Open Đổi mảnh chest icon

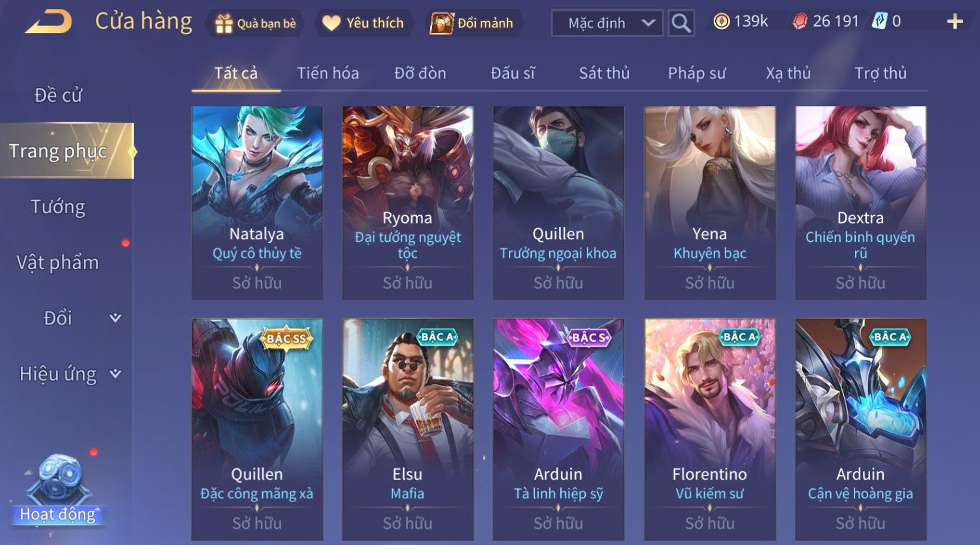pos(442,23)
